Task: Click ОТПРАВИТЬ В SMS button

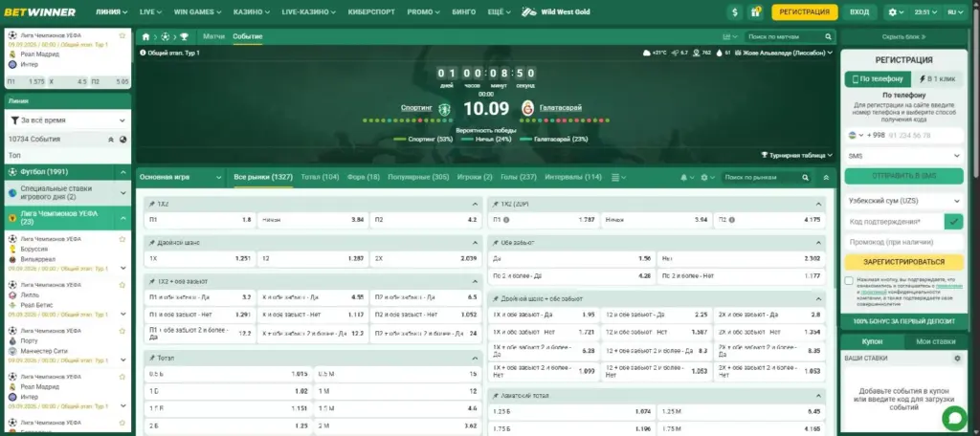Action: (903, 176)
